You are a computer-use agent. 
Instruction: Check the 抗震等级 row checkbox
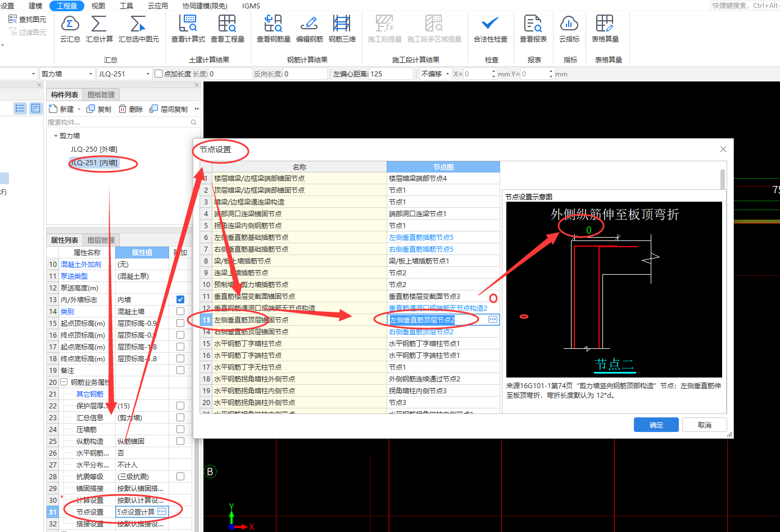[x=180, y=476]
